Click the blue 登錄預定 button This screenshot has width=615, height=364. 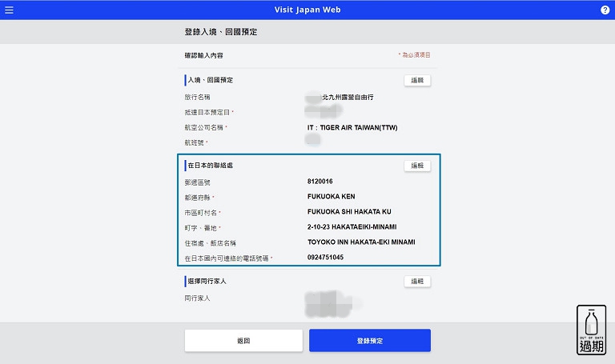click(x=370, y=341)
